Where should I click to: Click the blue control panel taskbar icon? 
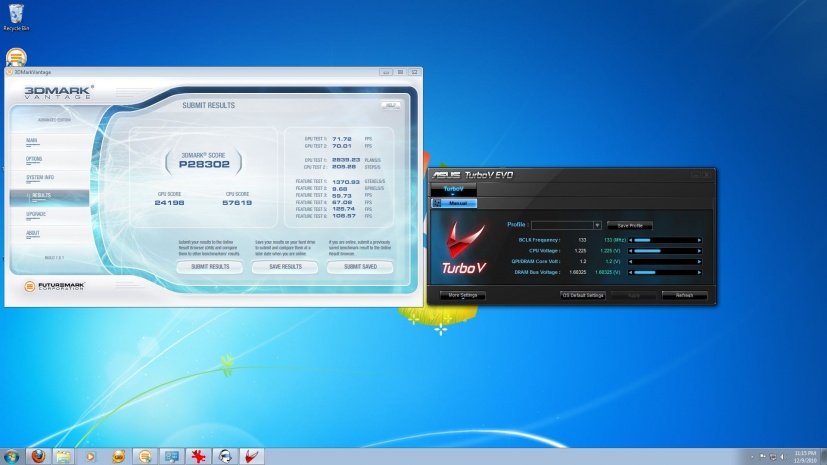pos(171,456)
